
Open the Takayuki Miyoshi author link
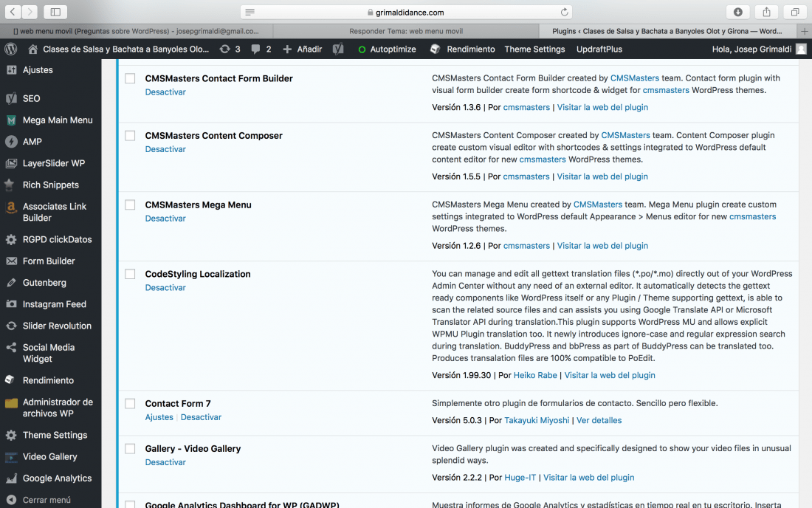[x=537, y=420]
